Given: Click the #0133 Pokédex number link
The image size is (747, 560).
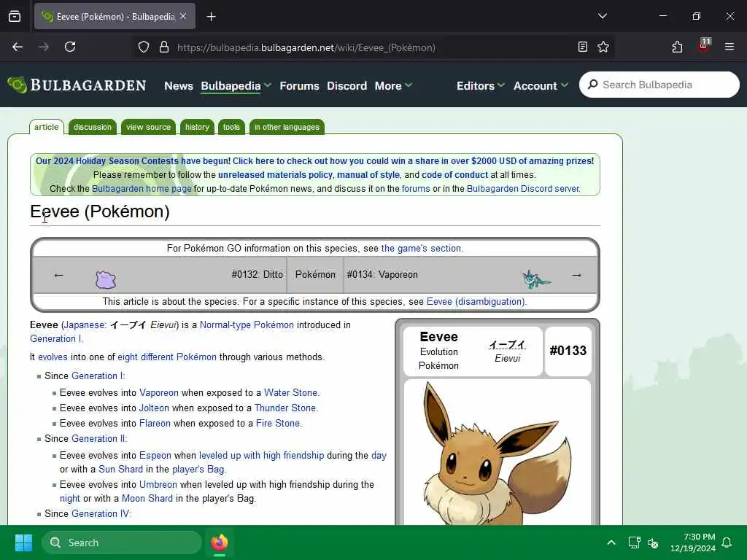Looking at the screenshot, I should [568, 351].
